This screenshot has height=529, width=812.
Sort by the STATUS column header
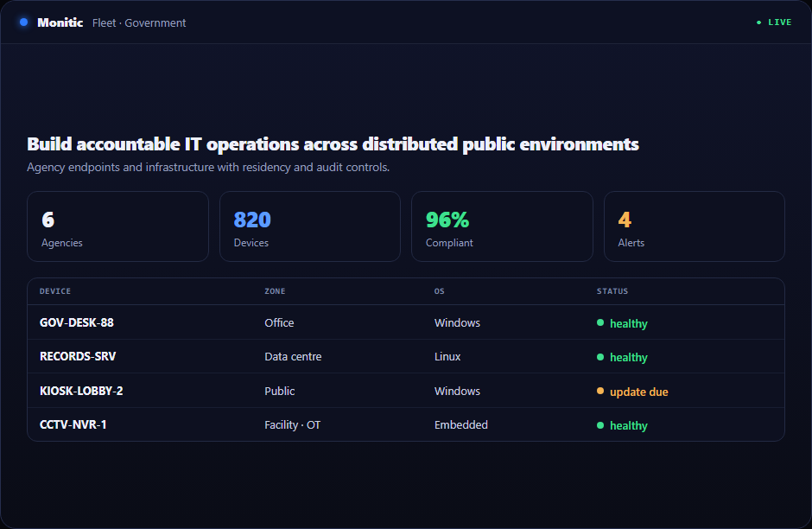(x=612, y=291)
